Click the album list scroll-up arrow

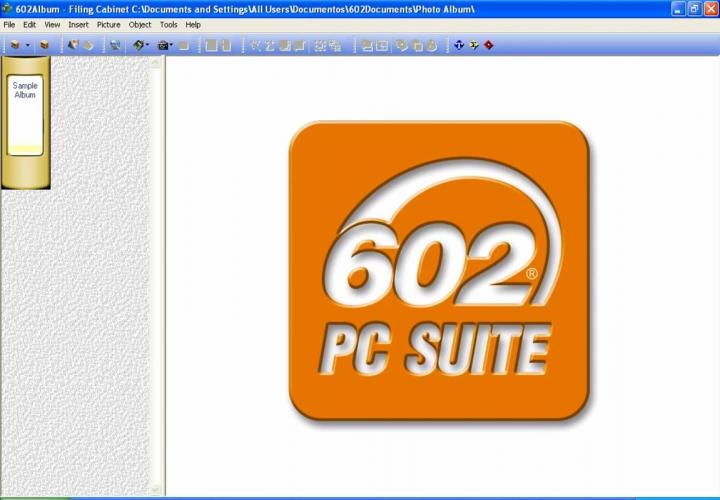click(x=155, y=62)
